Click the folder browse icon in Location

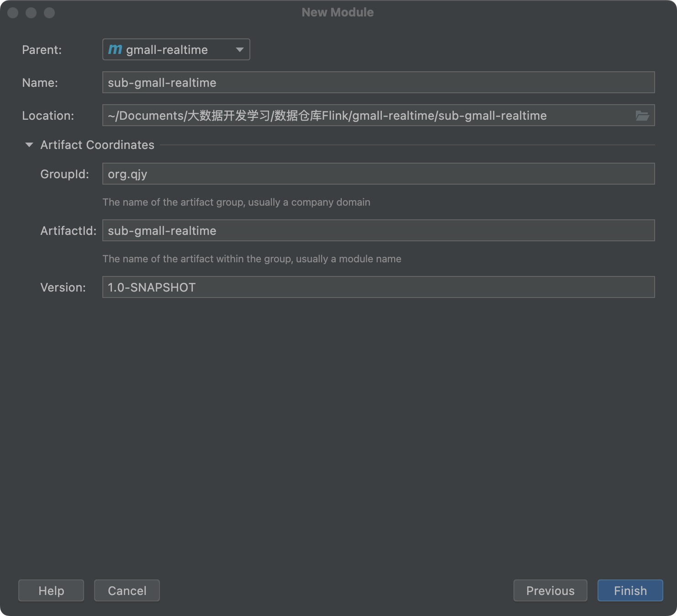tap(642, 116)
